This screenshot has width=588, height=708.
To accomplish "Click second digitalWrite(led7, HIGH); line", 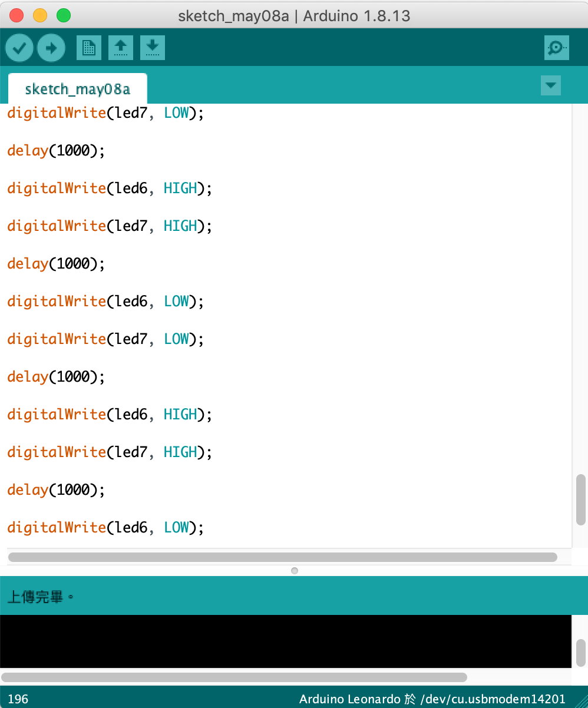I will 110,452.
